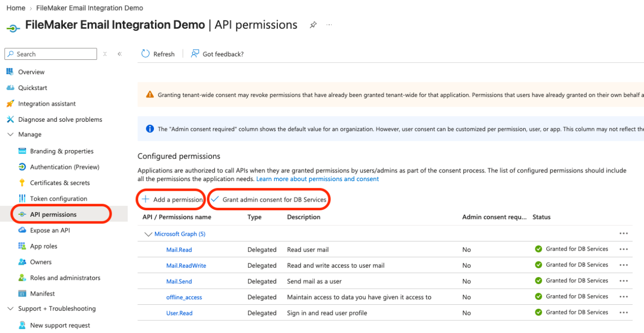The image size is (644, 333).
Task: Focus the sidebar Search field
Action: coord(51,54)
